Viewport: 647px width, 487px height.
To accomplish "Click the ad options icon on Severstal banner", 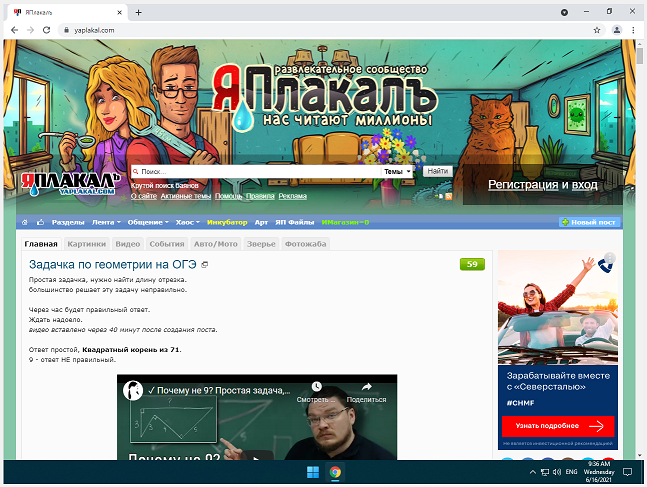I will (610, 258).
